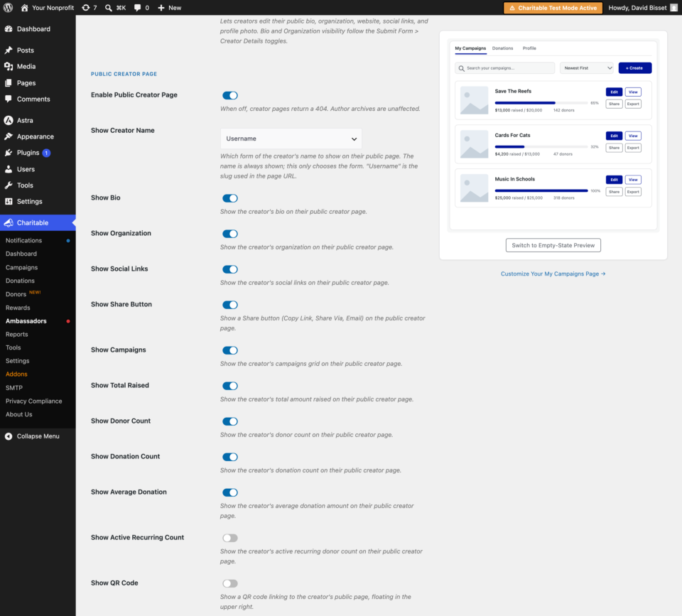Switch to the Profile preview tab
This screenshot has height=616, width=682.
point(529,48)
